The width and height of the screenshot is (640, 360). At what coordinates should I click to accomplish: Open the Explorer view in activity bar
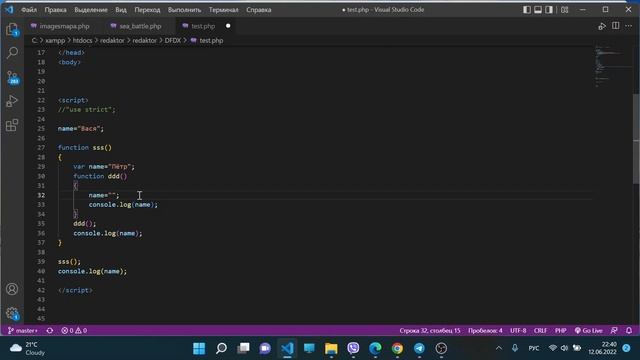12,29
